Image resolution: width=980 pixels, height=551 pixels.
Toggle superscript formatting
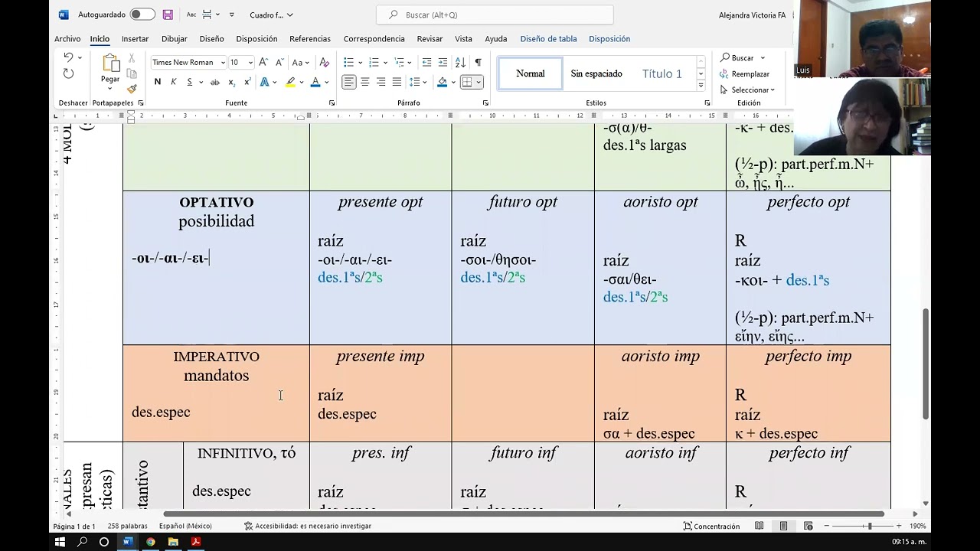point(247,82)
